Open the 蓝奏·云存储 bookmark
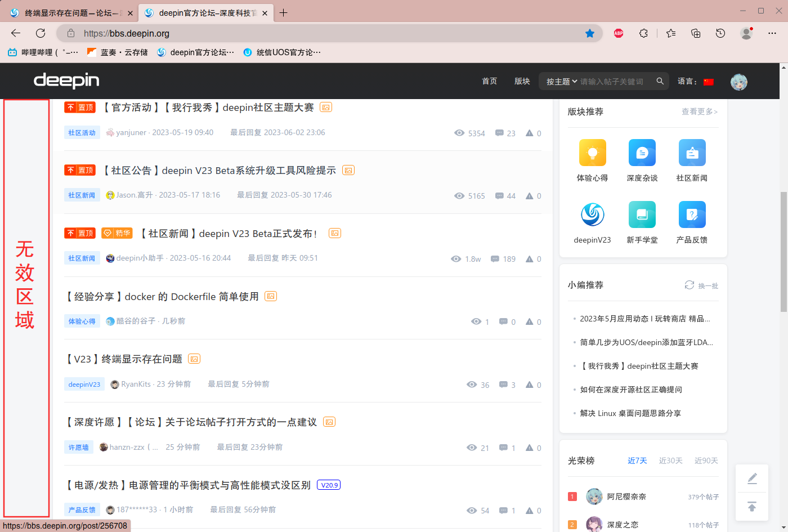The width and height of the screenshot is (788, 532). point(118,52)
